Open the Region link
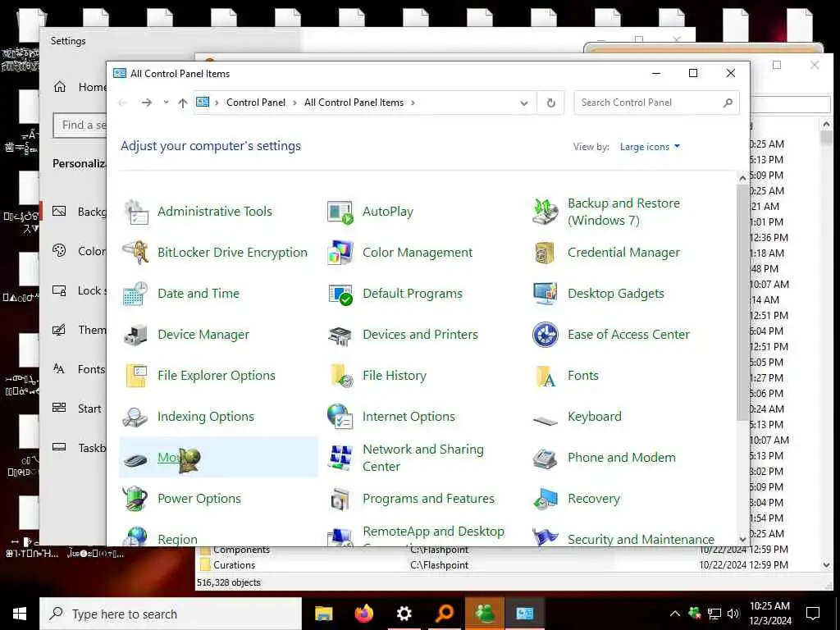The width and height of the screenshot is (840, 630). (177, 540)
